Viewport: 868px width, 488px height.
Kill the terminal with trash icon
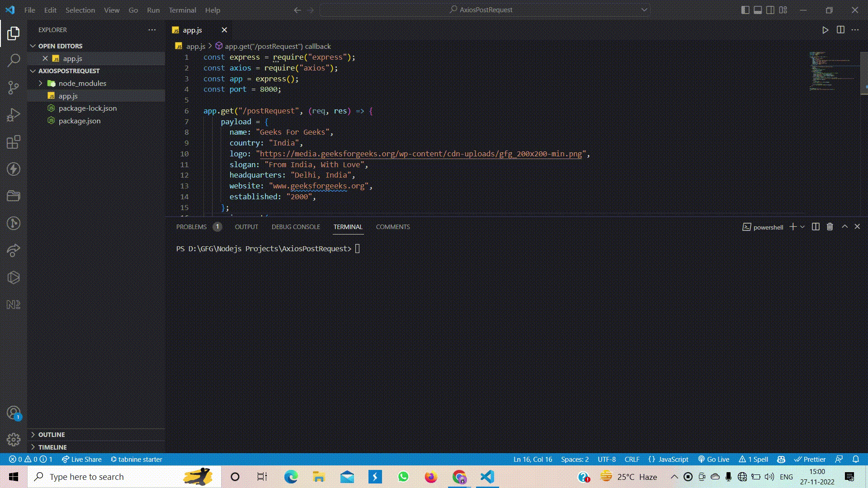[830, 227]
